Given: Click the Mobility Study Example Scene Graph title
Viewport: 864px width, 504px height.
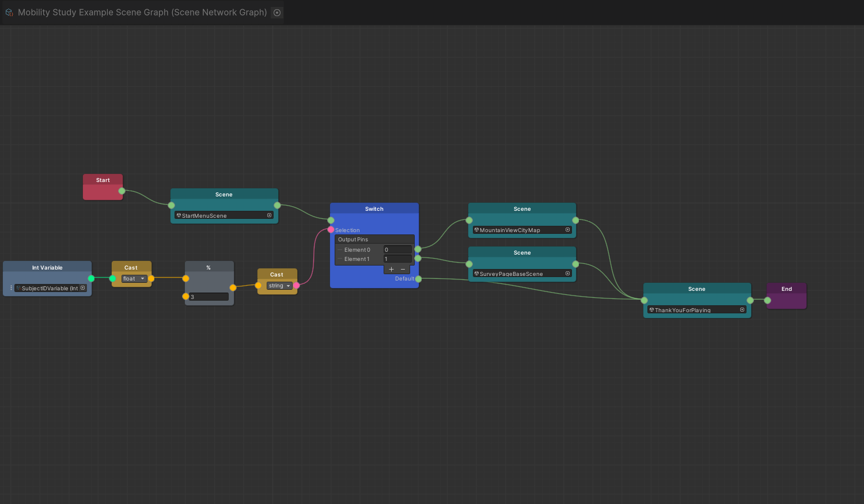Looking at the screenshot, I should point(142,12).
